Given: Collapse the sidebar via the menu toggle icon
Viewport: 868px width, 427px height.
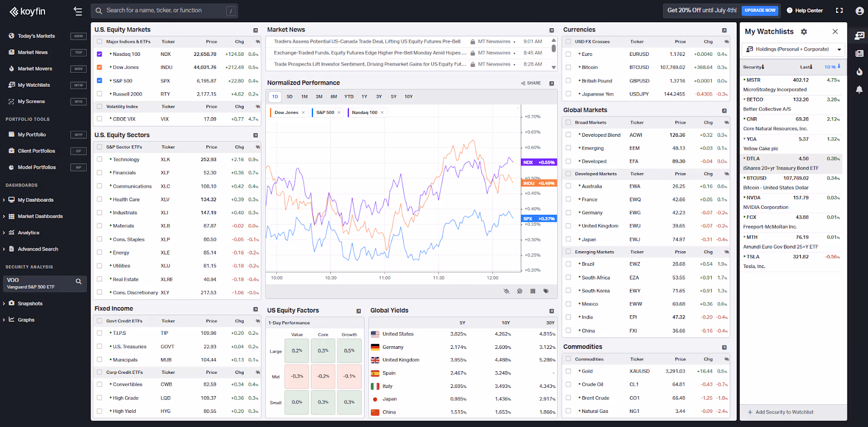Looking at the screenshot, I should click(x=78, y=11).
